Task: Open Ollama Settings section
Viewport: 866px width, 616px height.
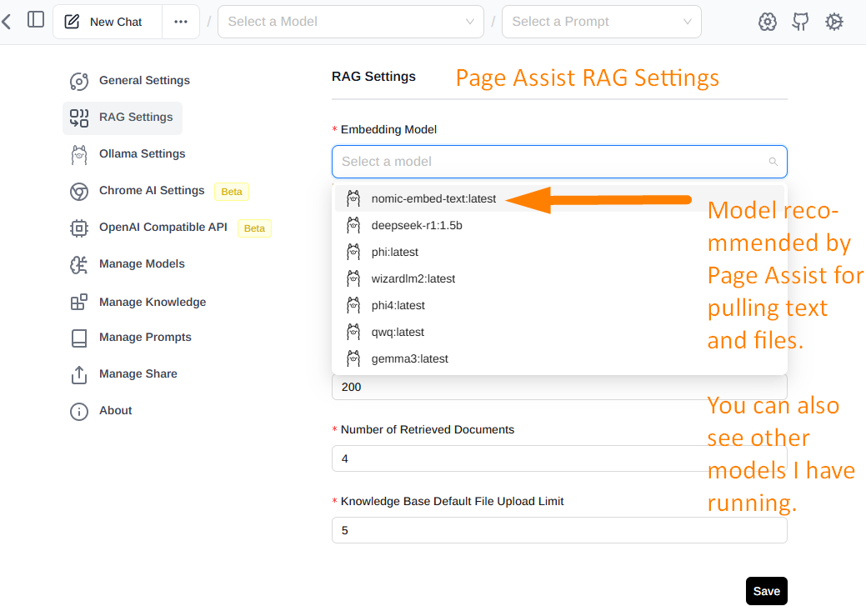Action: pyautogui.click(x=142, y=154)
